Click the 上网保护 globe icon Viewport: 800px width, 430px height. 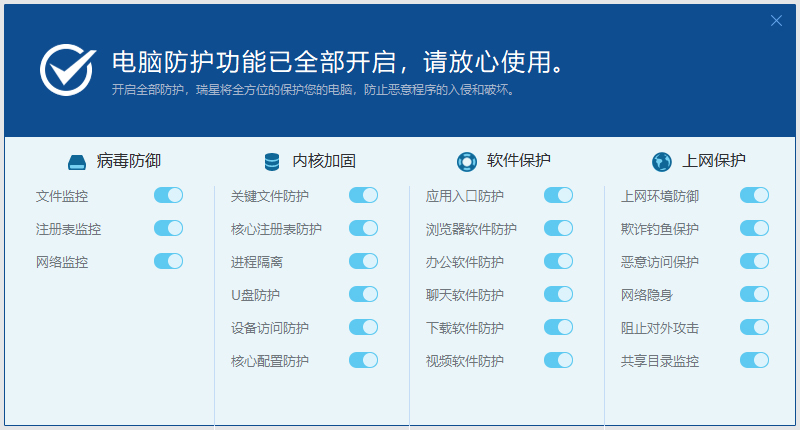tap(661, 162)
